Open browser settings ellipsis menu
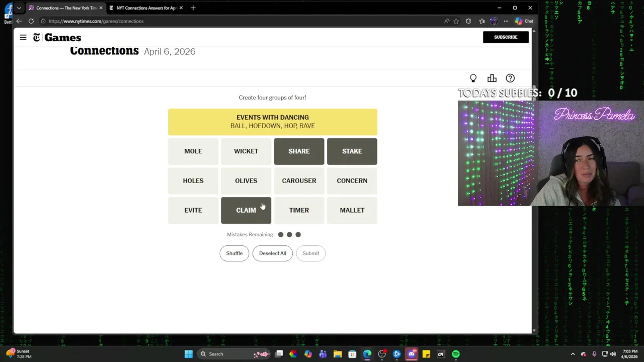The image size is (644, 362). 506,21
